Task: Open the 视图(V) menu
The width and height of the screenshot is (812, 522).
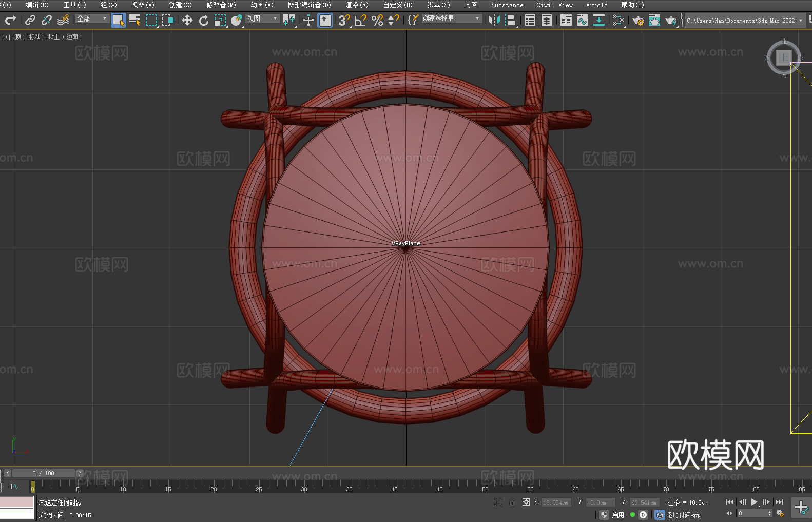Action: click(x=143, y=5)
